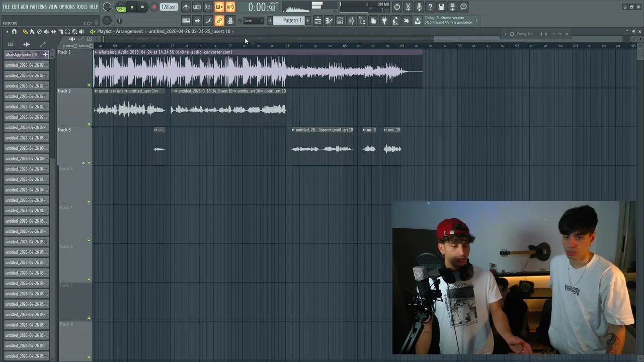Open the ADD menu
Viewport: 644px width, 362px height.
[x=24, y=7]
